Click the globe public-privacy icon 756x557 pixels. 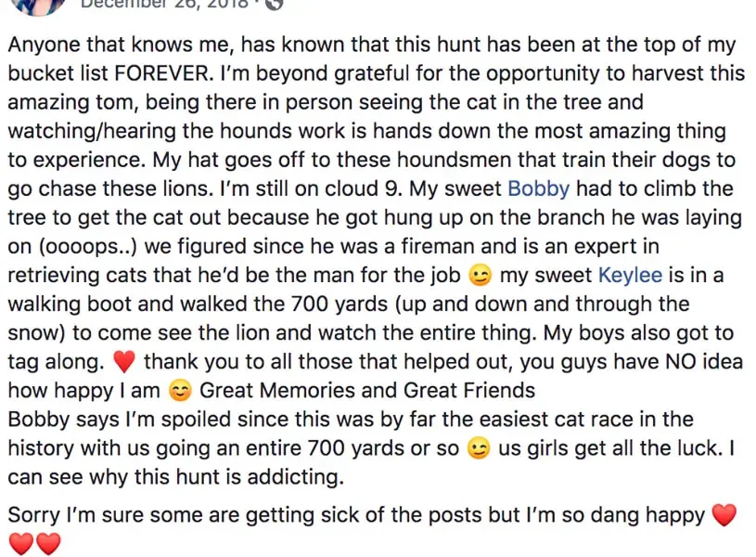pos(274,4)
